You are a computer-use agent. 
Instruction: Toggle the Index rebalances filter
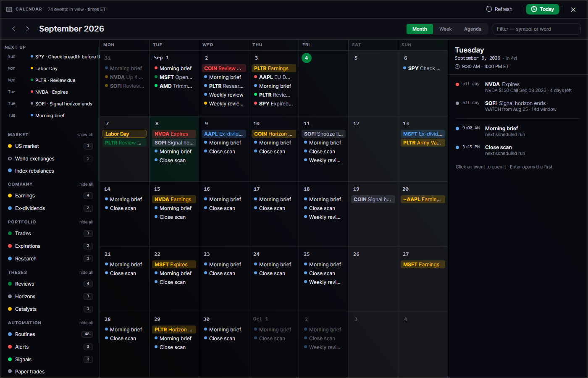tap(50, 171)
